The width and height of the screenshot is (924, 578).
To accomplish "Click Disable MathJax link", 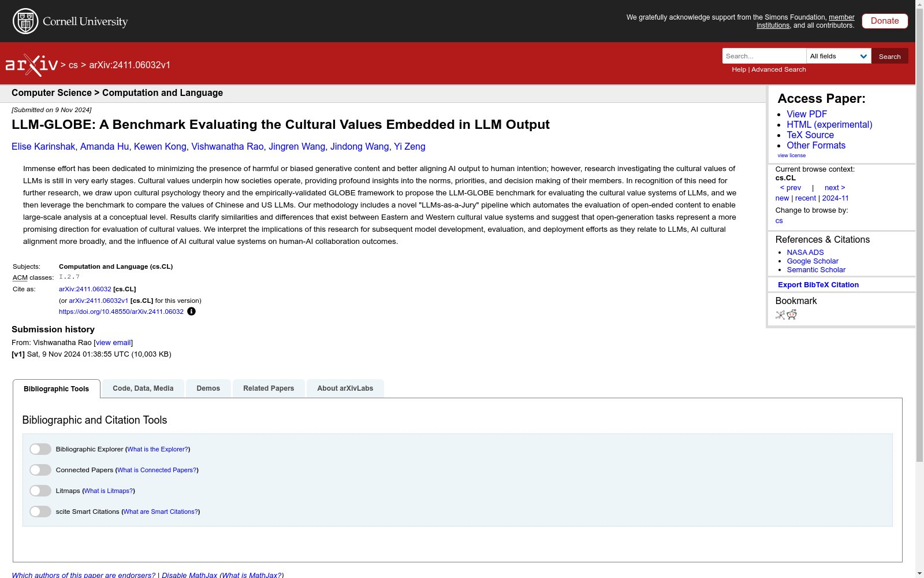I will pyautogui.click(x=189, y=575).
